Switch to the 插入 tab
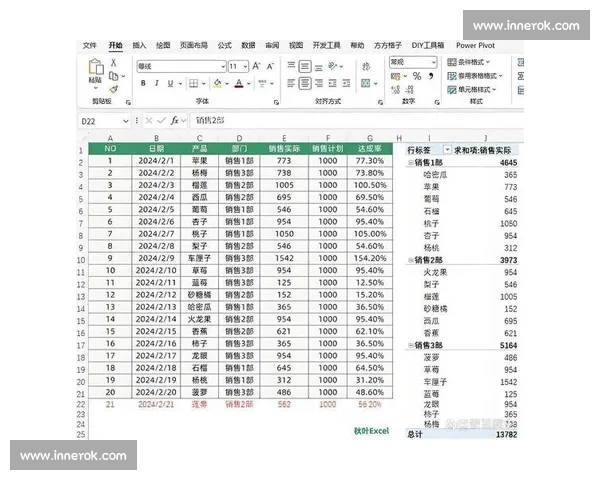 tap(139, 45)
